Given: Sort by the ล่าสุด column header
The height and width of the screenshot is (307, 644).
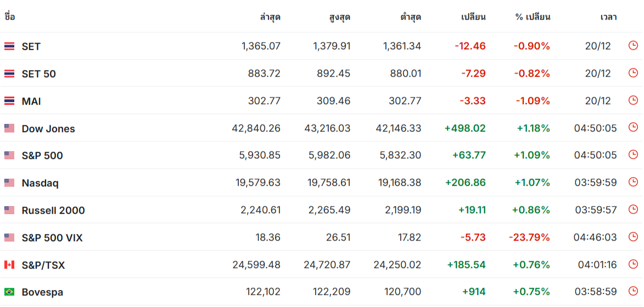Looking at the screenshot, I should coord(270,17).
